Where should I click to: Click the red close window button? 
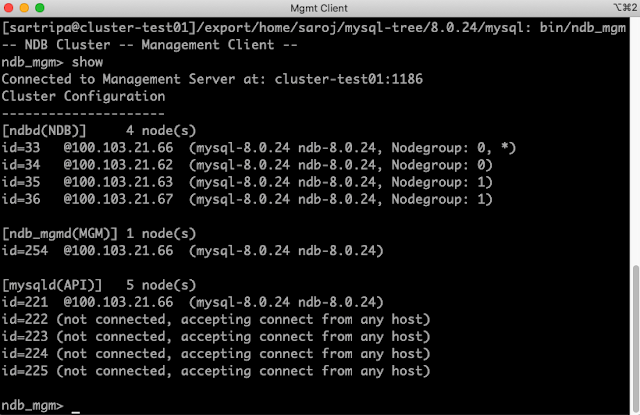pyautogui.click(x=8, y=8)
